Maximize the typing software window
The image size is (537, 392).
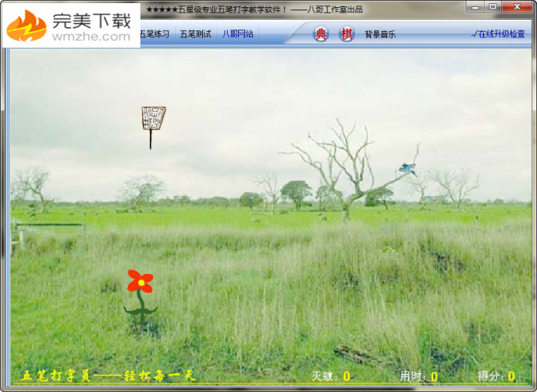493,7
